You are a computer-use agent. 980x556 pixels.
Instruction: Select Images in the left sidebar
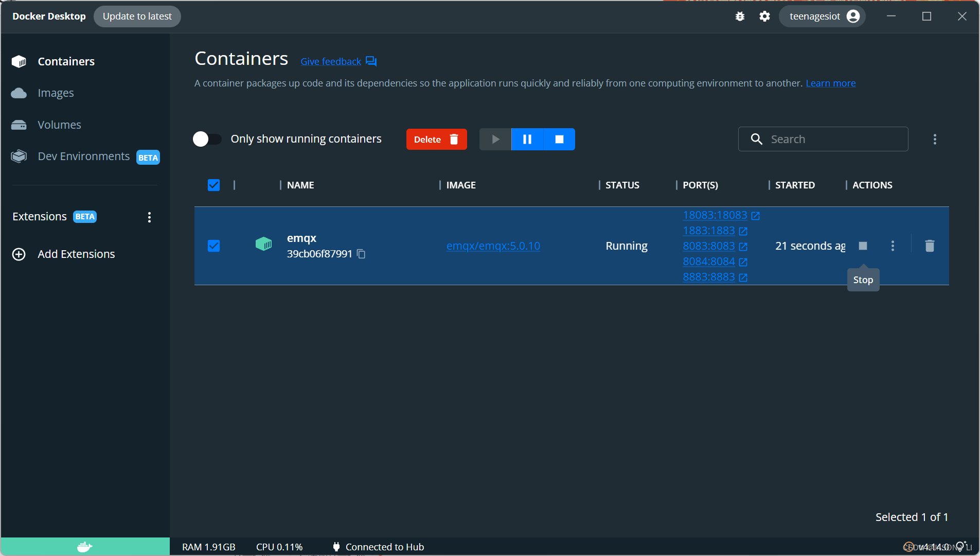[56, 93]
